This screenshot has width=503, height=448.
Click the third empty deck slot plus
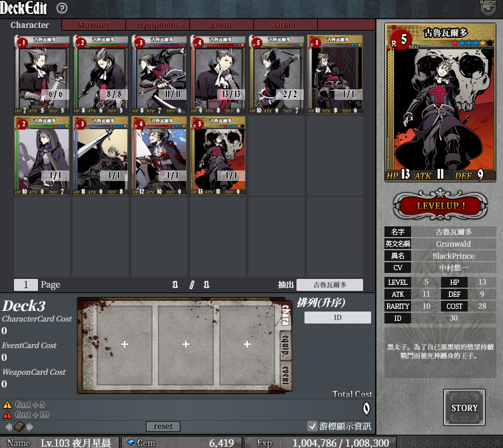click(247, 344)
